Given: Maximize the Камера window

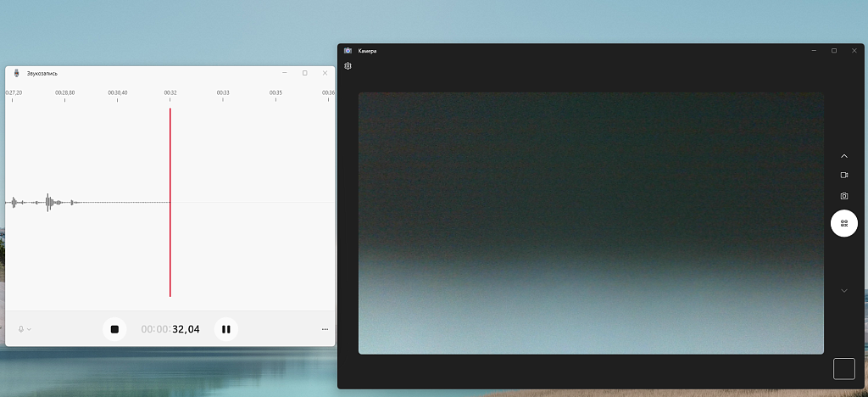Looking at the screenshot, I should (x=834, y=50).
